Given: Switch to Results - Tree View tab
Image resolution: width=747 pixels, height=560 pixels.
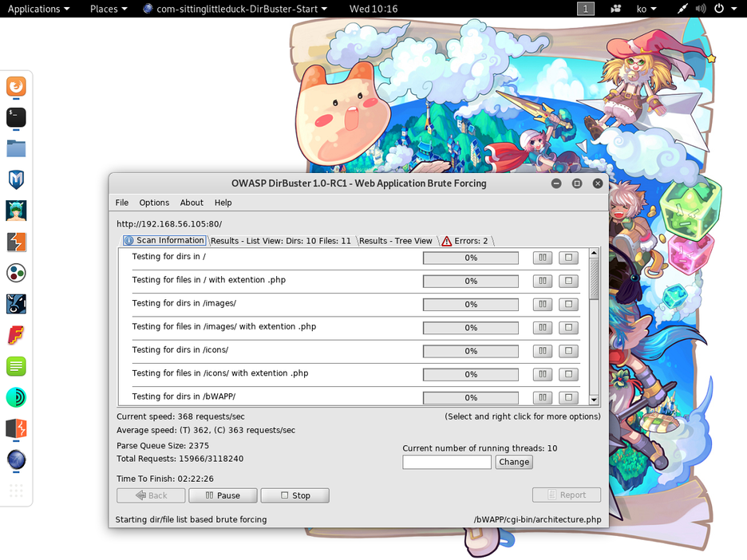Looking at the screenshot, I should pos(395,241).
